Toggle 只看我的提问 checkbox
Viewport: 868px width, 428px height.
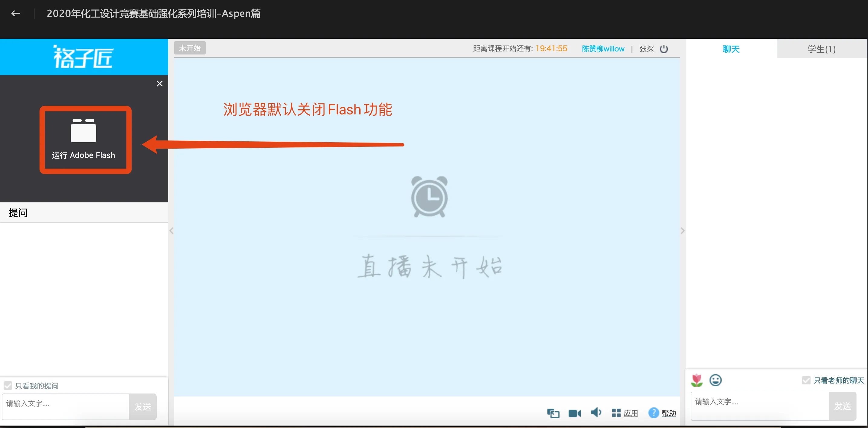(8, 386)
